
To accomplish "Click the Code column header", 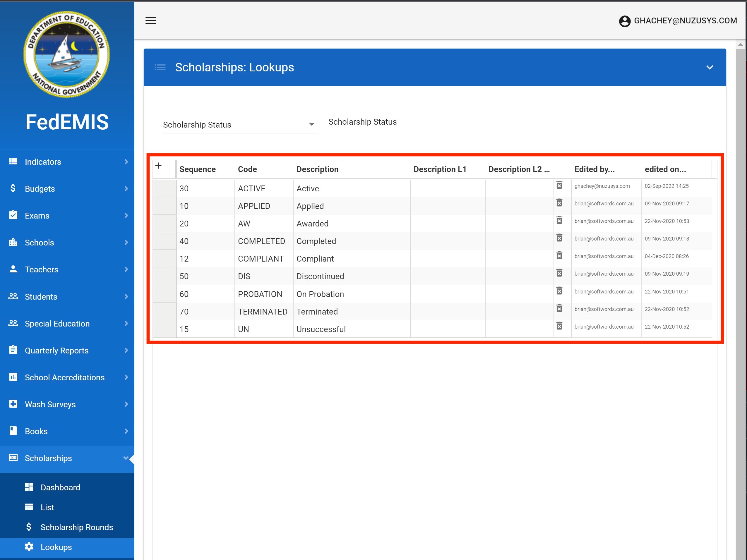I will [247, 169].
